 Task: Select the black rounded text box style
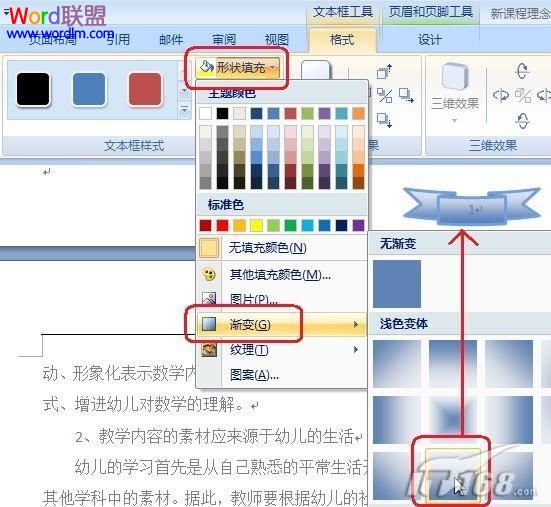[x=33, y=89]
